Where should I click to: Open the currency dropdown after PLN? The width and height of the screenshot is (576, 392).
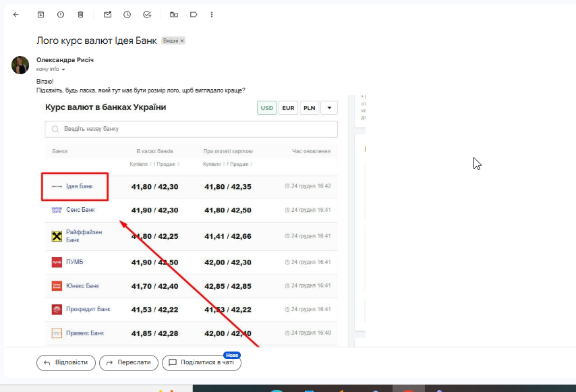pyautogui.click(x=329, y=108)
